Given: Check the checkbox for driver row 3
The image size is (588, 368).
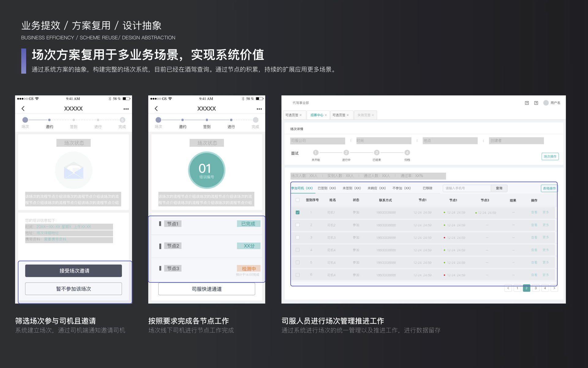Looking at the screenshot, I should (297, 237).
